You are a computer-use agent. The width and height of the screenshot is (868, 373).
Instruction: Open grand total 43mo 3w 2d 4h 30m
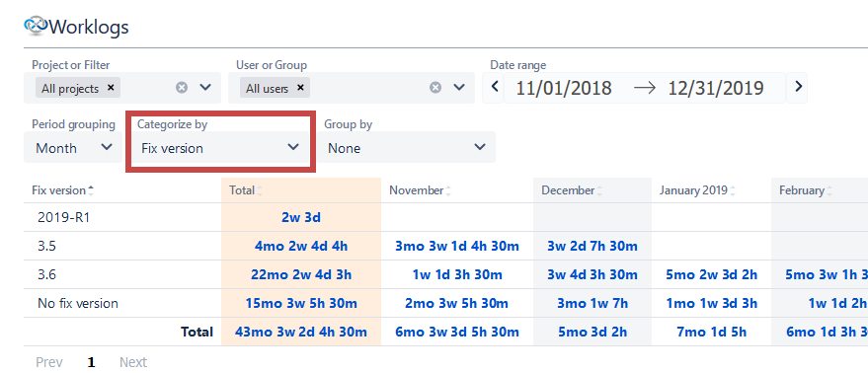point(301,332)
